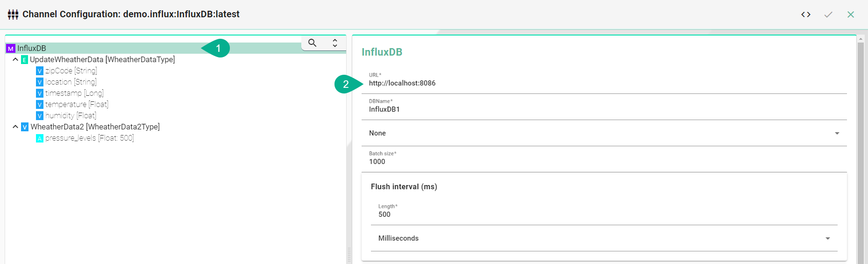
Task: Click the A icon beside pressure_levels
Action: tap(40, 138)
